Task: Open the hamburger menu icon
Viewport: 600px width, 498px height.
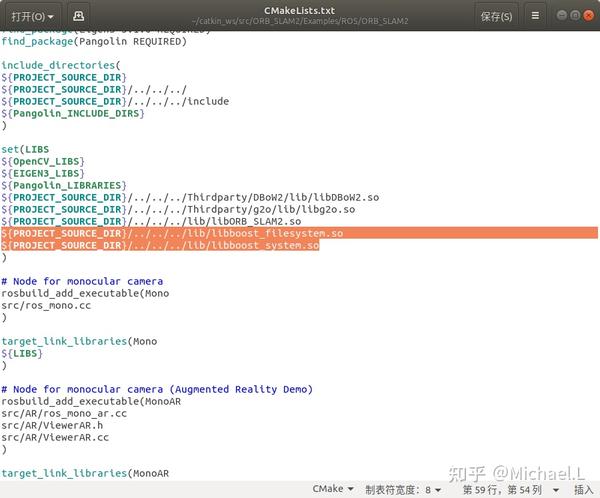Action: (x=535, y=16)
